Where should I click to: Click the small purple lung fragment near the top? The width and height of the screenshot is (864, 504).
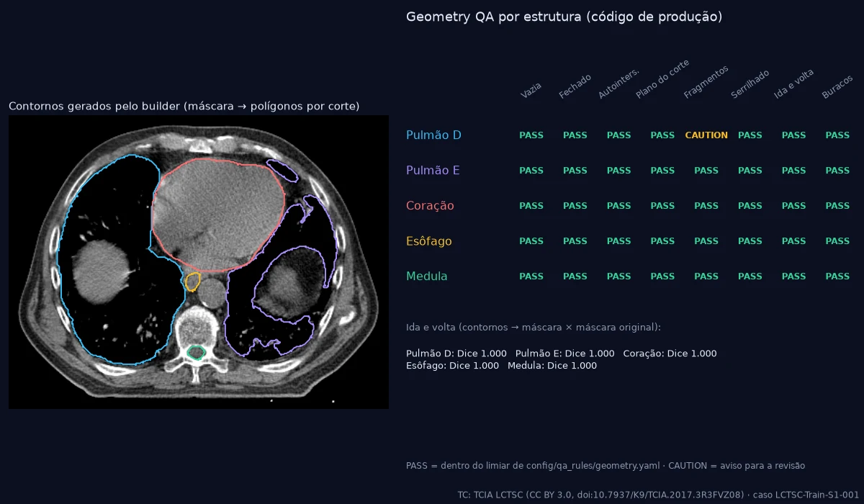point(283,171)
